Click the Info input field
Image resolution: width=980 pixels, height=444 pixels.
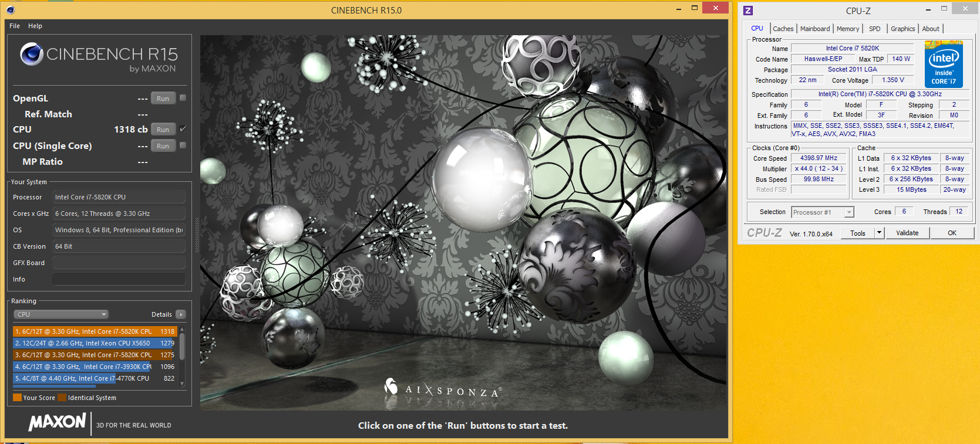point(119,279)
